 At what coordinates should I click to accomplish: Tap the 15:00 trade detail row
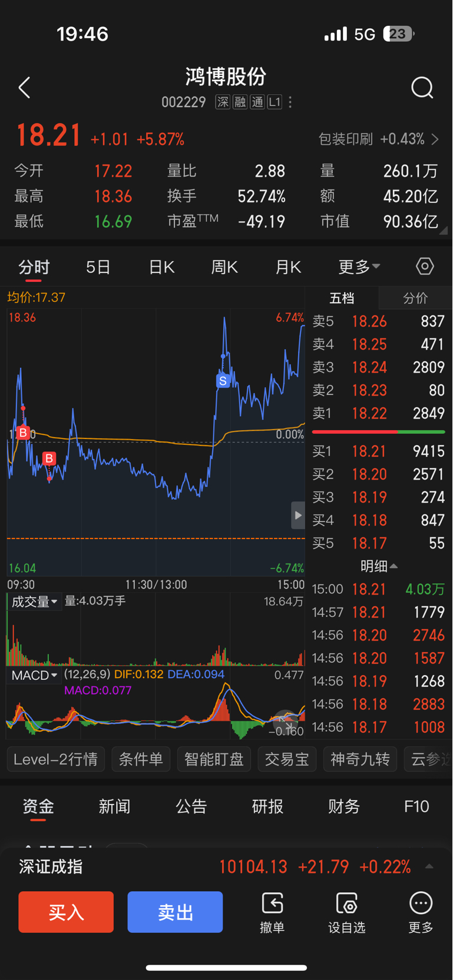click(378, 589)
